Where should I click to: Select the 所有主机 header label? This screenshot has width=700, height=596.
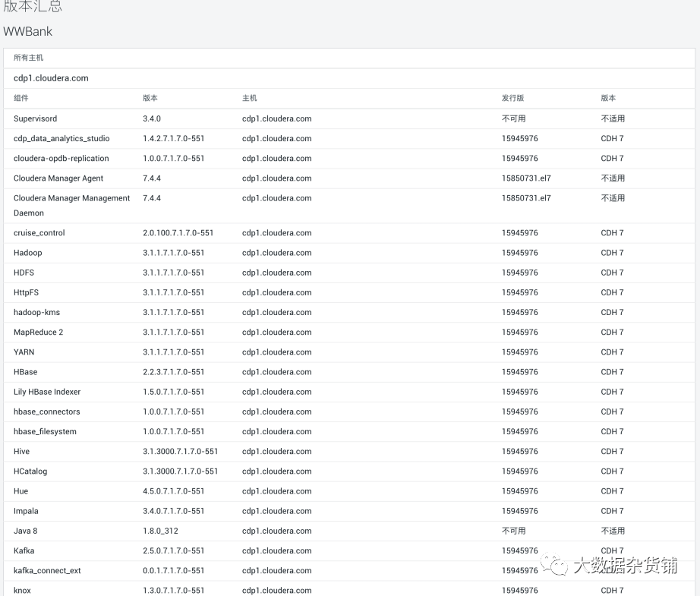coord(29,58)
